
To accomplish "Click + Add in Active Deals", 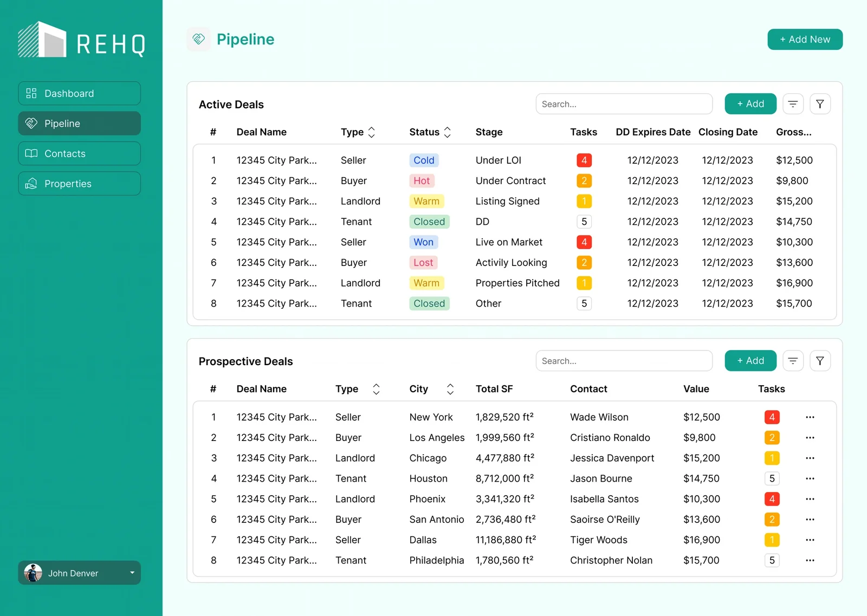I will 750,104.
